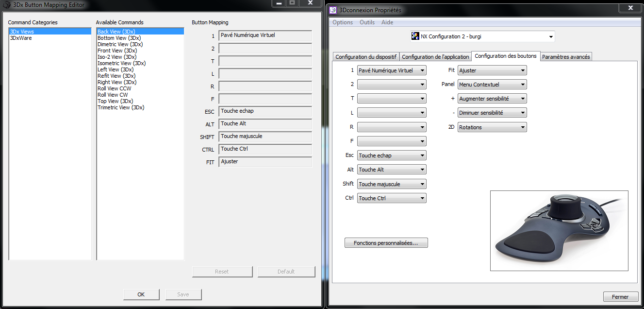Open Esc dropdown showing Touche echap
The height and width of the screenshot is (309, 644).
pos(392,155)
